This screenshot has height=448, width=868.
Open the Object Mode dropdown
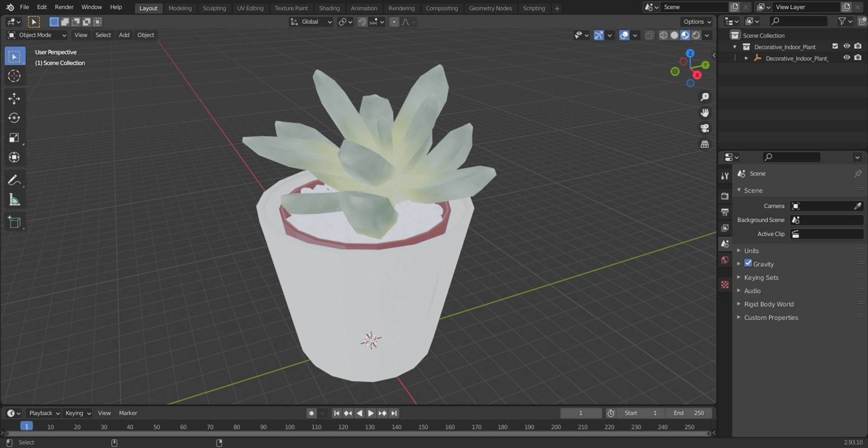coord(37,35)
